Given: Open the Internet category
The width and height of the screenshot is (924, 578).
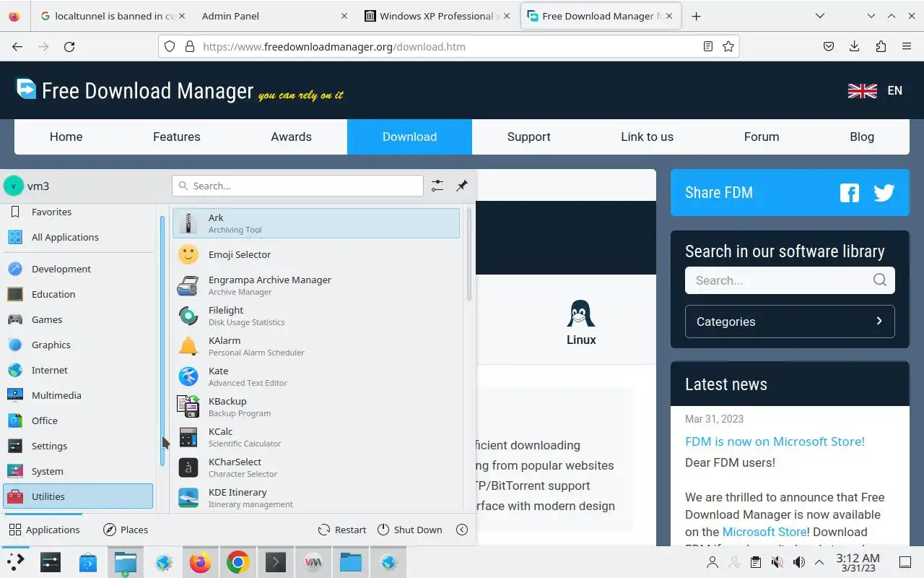Looking at the screenshot, I should tap(78, 370).
